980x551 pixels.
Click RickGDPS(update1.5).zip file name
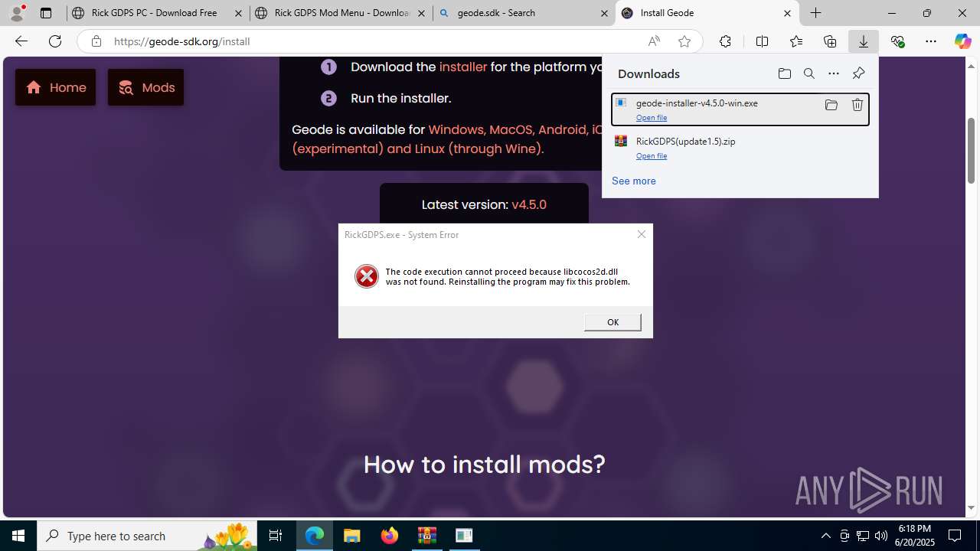point(685,141)
